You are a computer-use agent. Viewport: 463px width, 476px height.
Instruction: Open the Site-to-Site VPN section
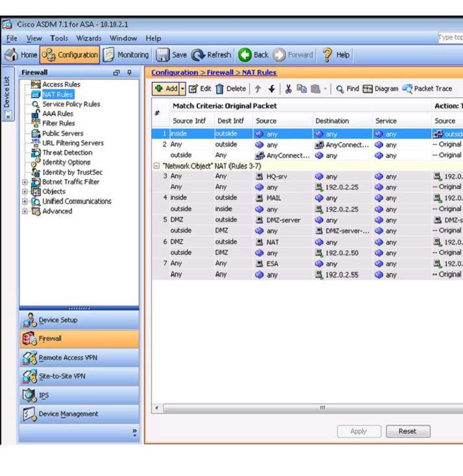point(61,377)
